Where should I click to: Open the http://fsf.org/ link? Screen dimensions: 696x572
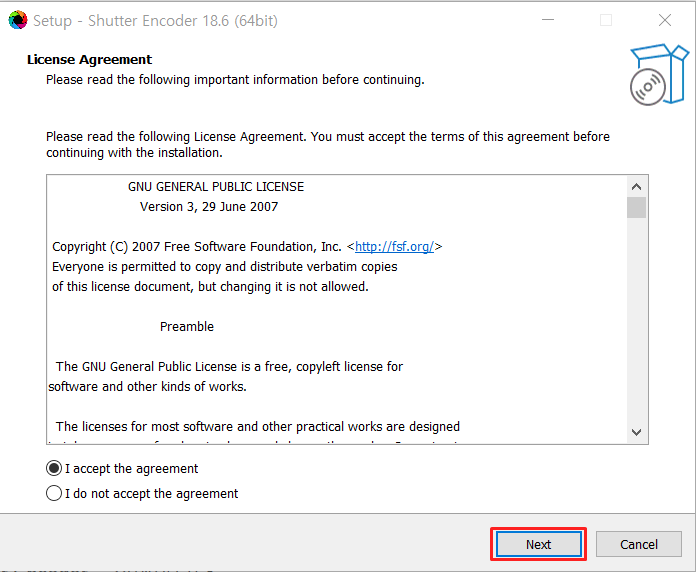(394, 247)
